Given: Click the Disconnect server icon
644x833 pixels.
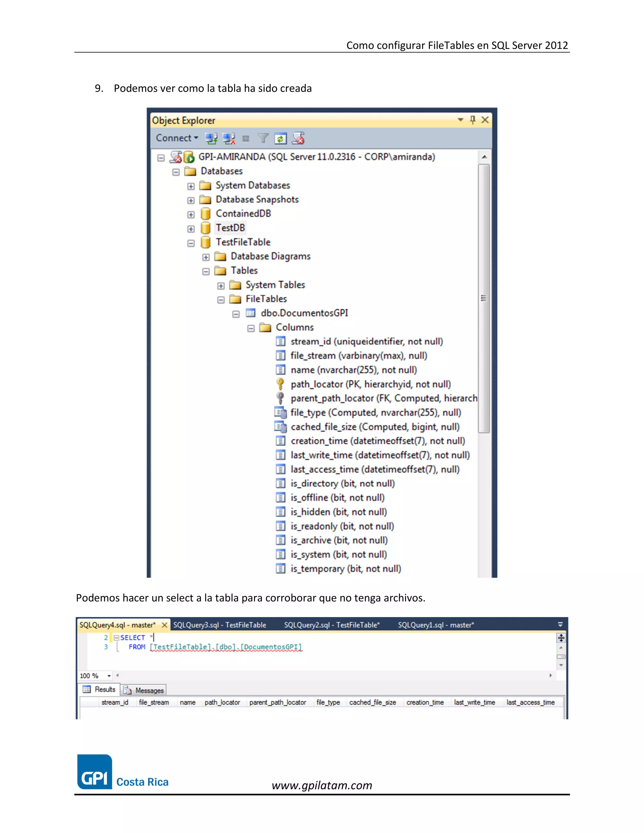Looking at the screenshot, I should click(229, 138).
